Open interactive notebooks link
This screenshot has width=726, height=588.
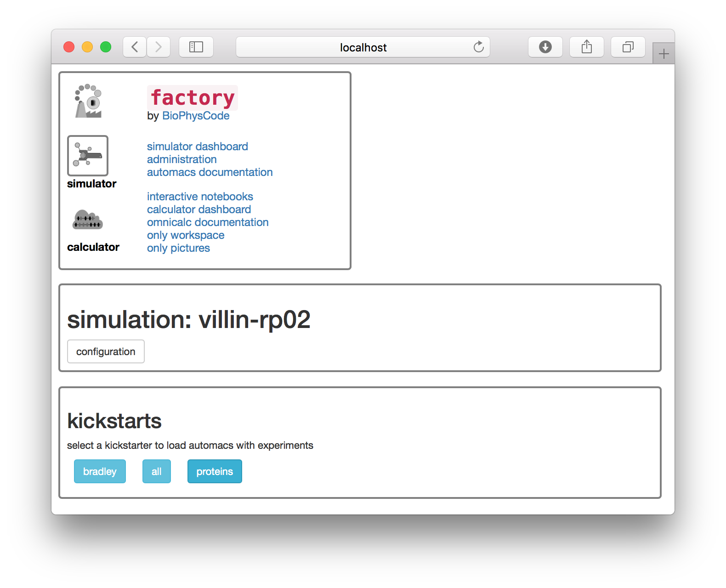pyautogui.click(x=200, y=197)
